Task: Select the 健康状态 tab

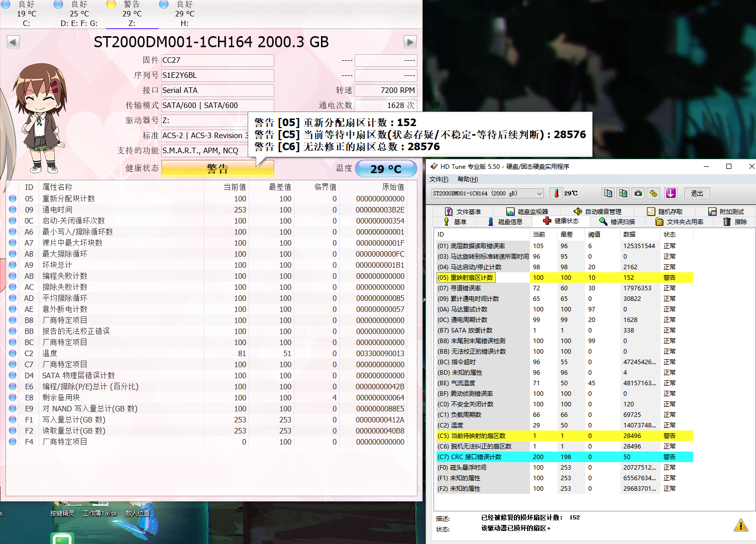Action: (561, 221)
